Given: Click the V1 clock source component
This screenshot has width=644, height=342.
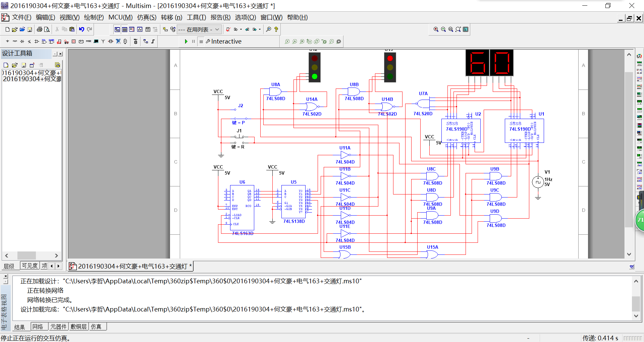Looking at the screenshot, I should pyautogui.click(x=538, y=182).
